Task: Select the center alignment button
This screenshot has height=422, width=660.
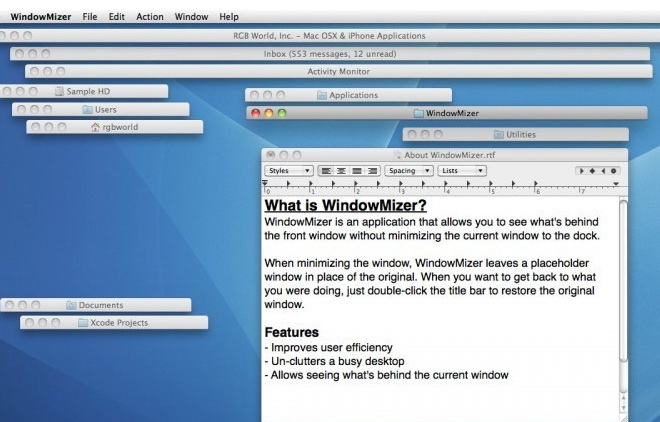Action: [x=341, y=171]
